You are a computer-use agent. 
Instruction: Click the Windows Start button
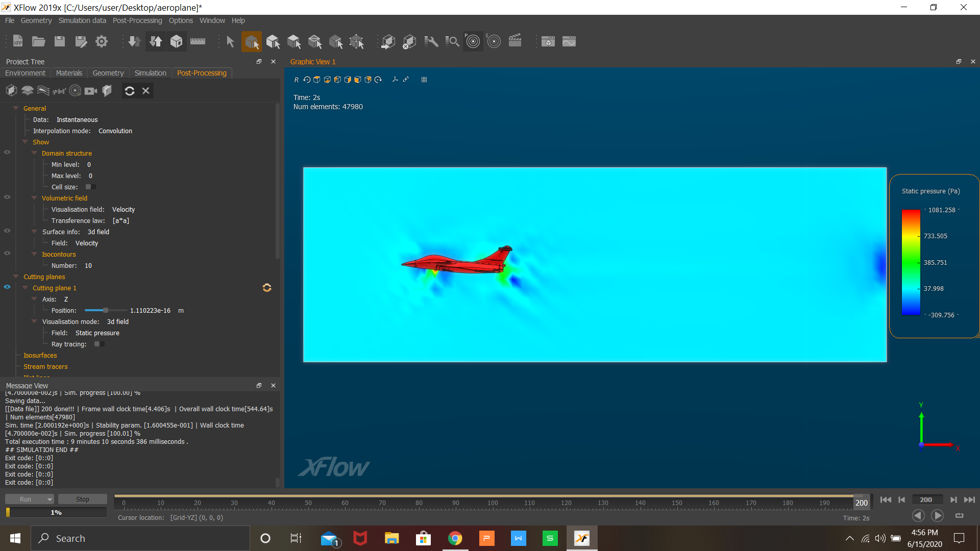click(15, 538)
